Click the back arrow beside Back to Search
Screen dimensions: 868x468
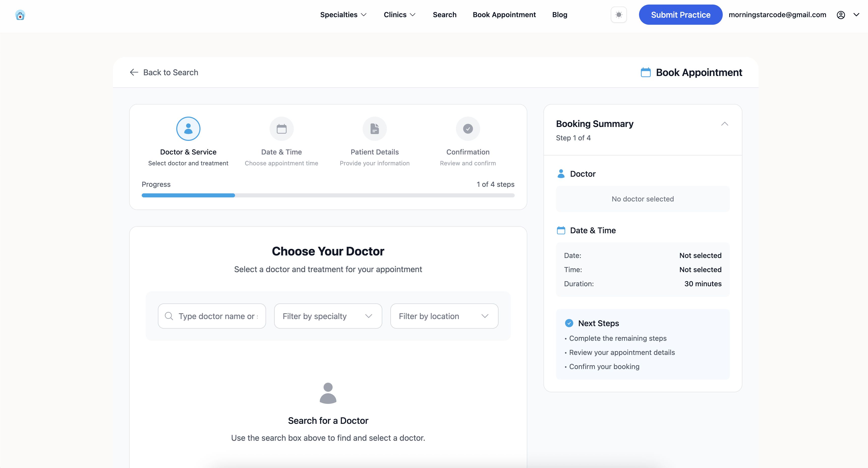pos(134,72)
